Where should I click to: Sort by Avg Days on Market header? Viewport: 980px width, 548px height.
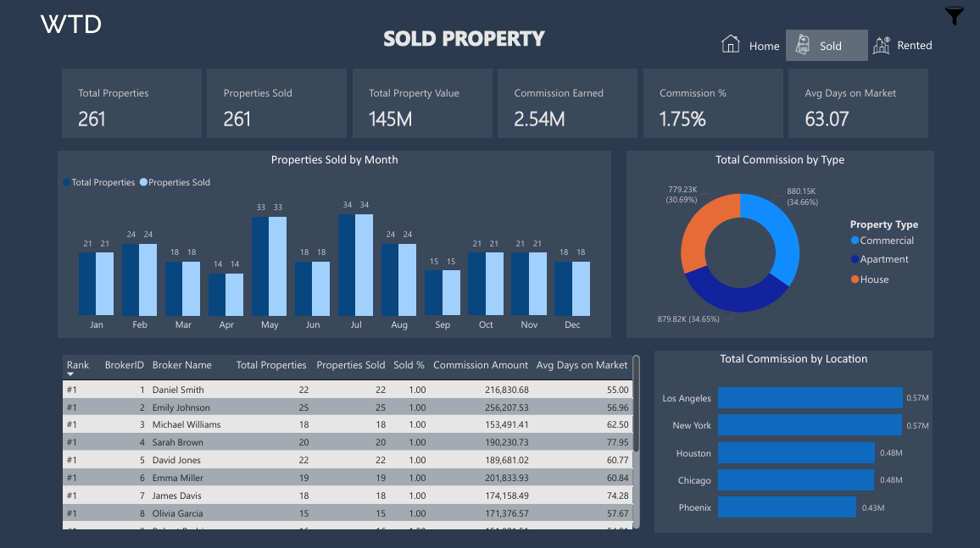tap(582, 365)
